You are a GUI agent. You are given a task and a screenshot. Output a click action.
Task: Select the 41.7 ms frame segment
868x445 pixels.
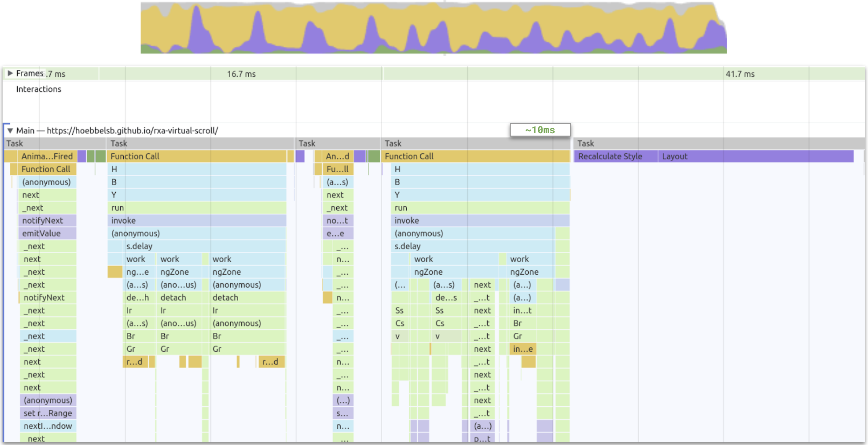coord(739,74)
